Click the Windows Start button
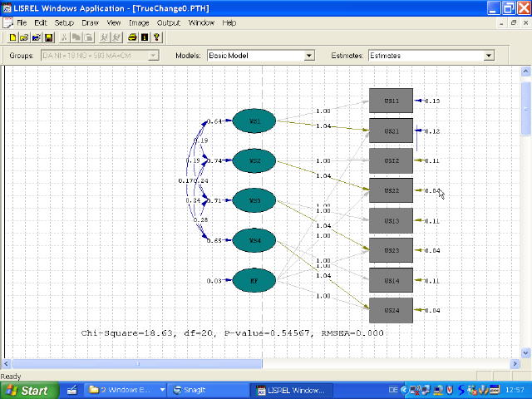This screenshot has width=532, height=399. 29,390
